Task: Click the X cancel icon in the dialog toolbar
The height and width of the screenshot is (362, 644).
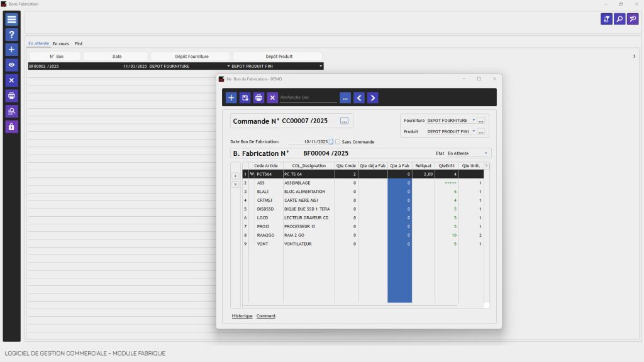Action: coord(272,97)
